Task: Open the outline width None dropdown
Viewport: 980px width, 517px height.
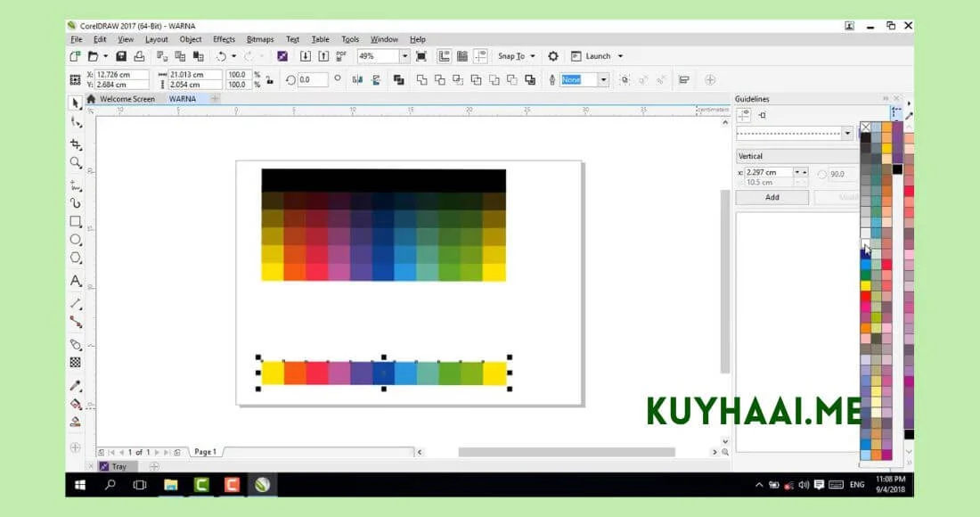Action: click(x=604, y=80)
